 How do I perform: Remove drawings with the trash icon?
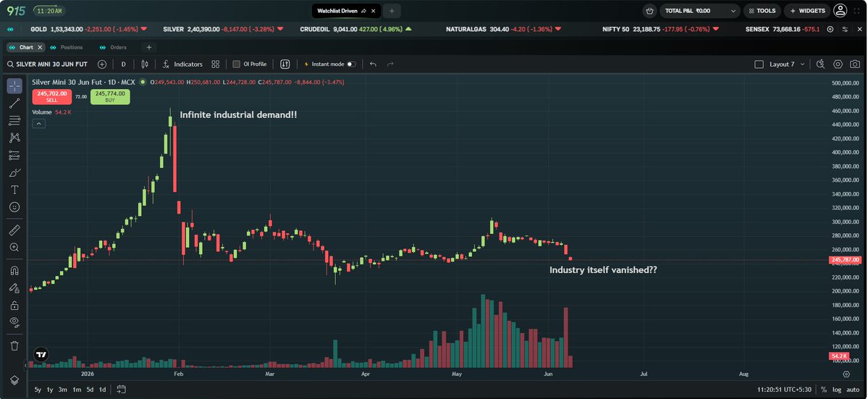click(x=14, y=345)
